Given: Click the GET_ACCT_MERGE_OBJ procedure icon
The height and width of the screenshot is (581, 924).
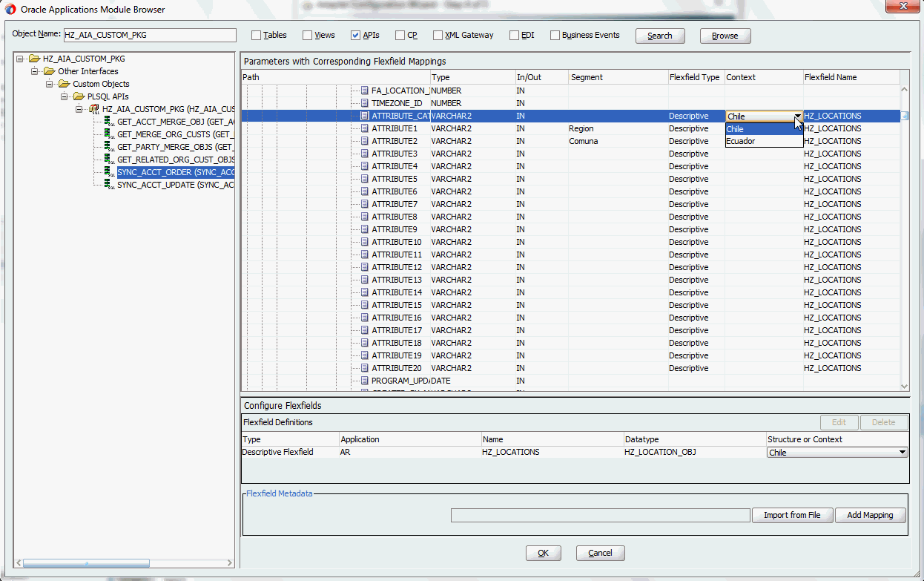Looking at the screenshot, I should (x=109, y=122).
